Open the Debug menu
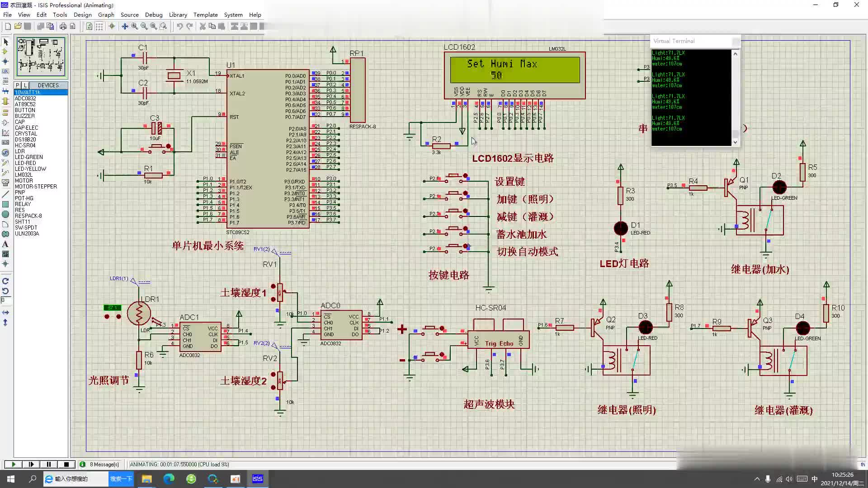Viewport: 868px width, 488px height. pos(154,14)
